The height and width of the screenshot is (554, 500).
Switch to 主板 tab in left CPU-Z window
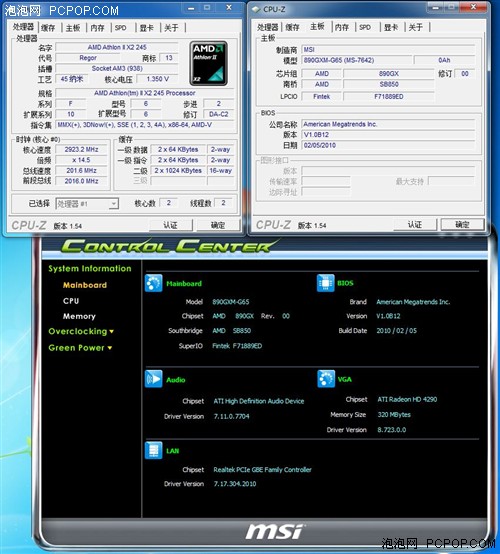73,28
